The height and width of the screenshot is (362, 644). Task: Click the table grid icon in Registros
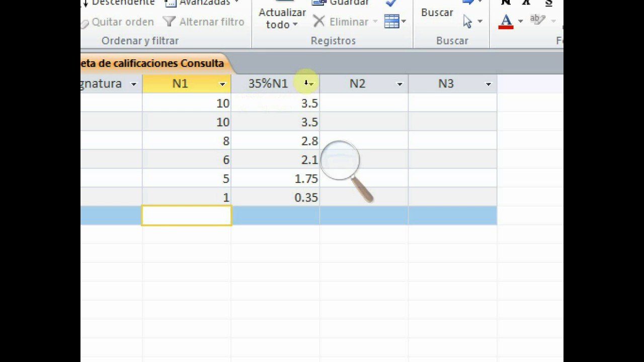tap(391, 21)
